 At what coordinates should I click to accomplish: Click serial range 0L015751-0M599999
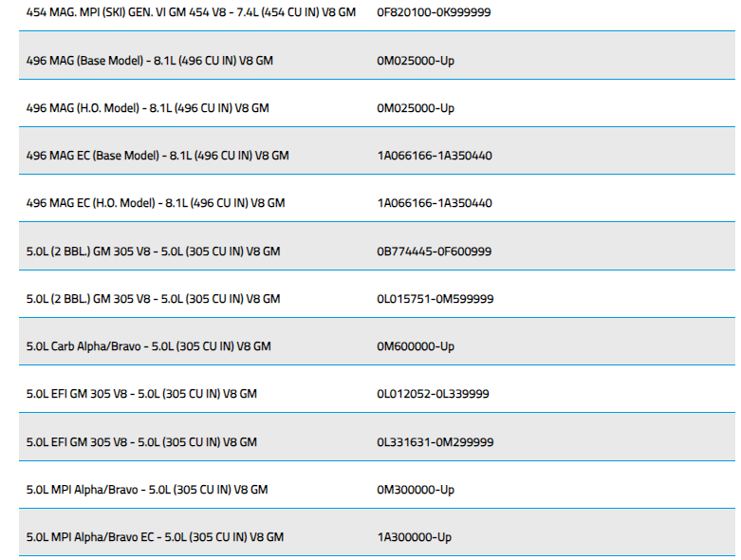(435, 299)
